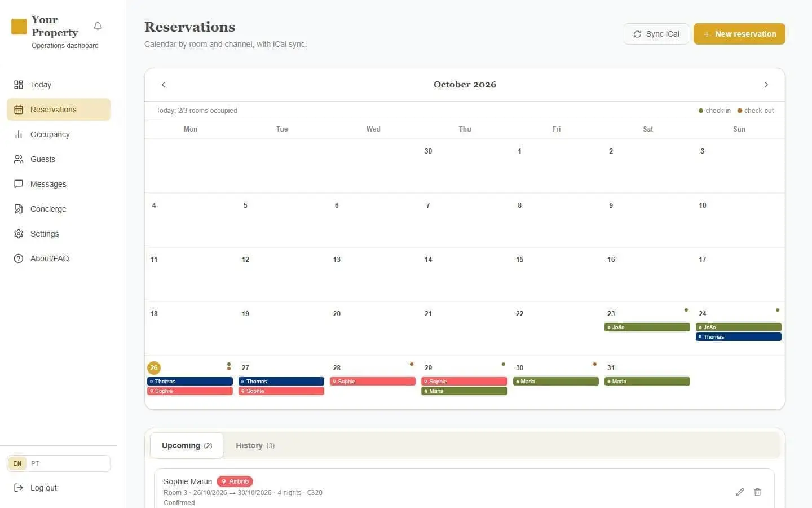
Task: Click the Sophie Martin guest name
Action: (188, 481)
